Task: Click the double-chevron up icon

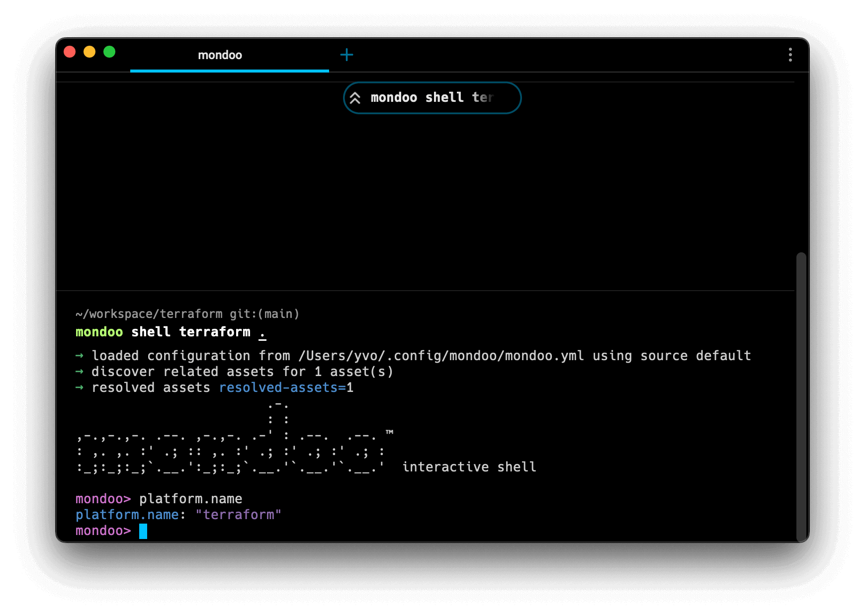Action: click(x=355, y=98)
